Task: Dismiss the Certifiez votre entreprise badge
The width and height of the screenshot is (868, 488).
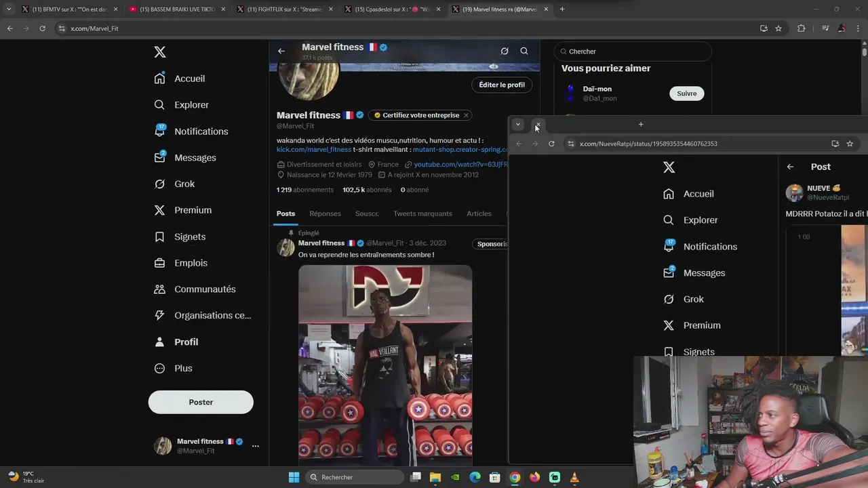Action: [466, 115]
